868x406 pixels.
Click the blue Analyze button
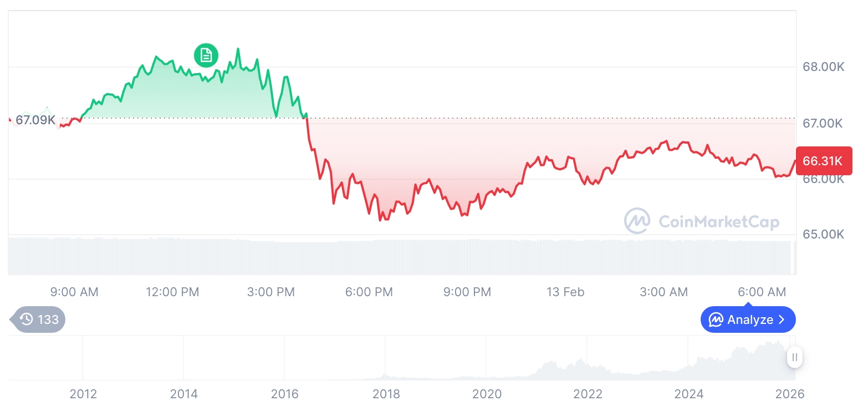coord(748,319)
